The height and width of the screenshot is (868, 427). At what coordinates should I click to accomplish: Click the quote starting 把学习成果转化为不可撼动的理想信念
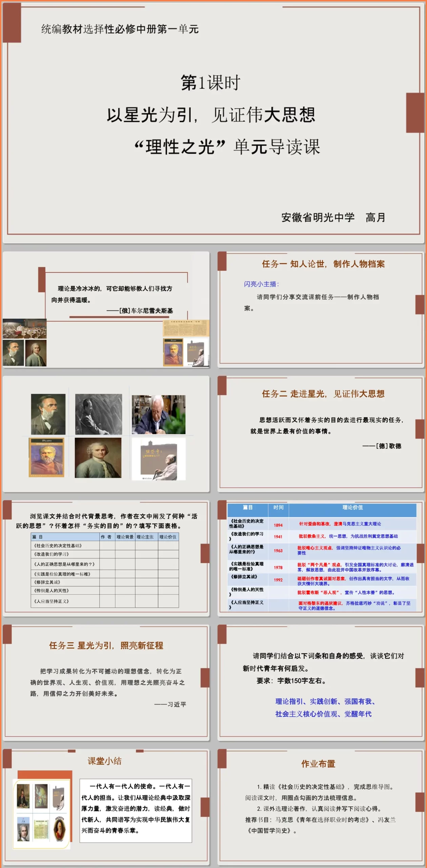click(107, 682)
